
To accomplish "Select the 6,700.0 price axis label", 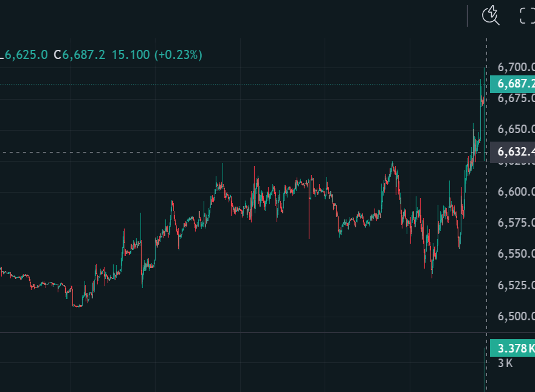I will (x=516, y=67).
